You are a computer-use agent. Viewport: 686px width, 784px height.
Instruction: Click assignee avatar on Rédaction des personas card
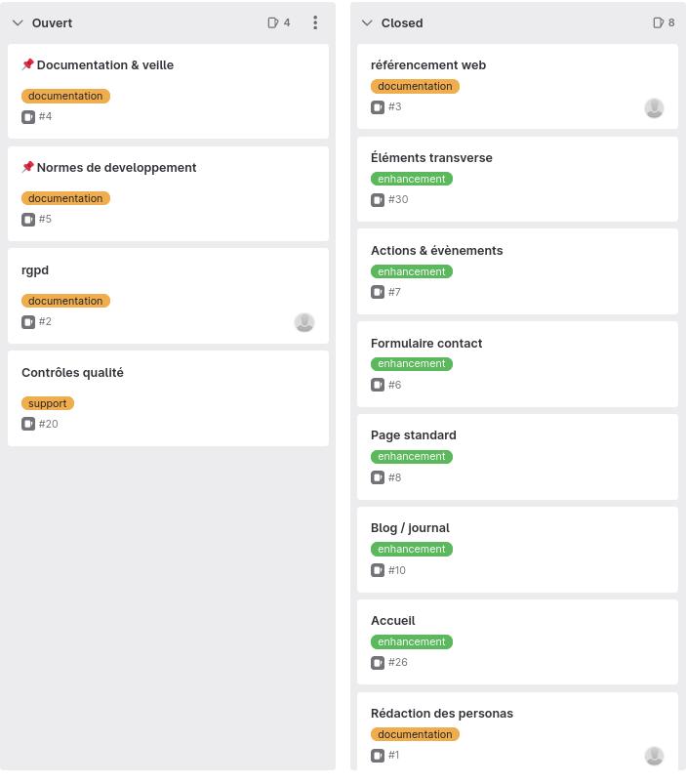(x=654, y=756)
